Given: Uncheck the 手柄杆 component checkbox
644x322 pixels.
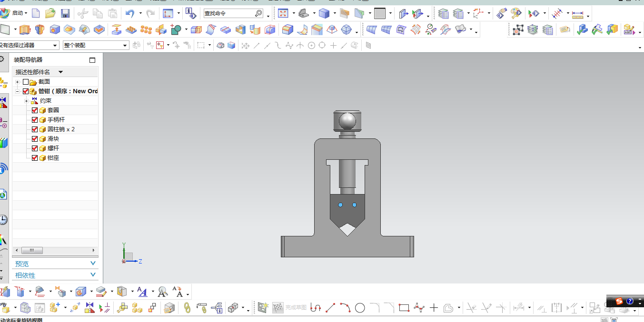Looking at the screenshot, I should point(35,120).
